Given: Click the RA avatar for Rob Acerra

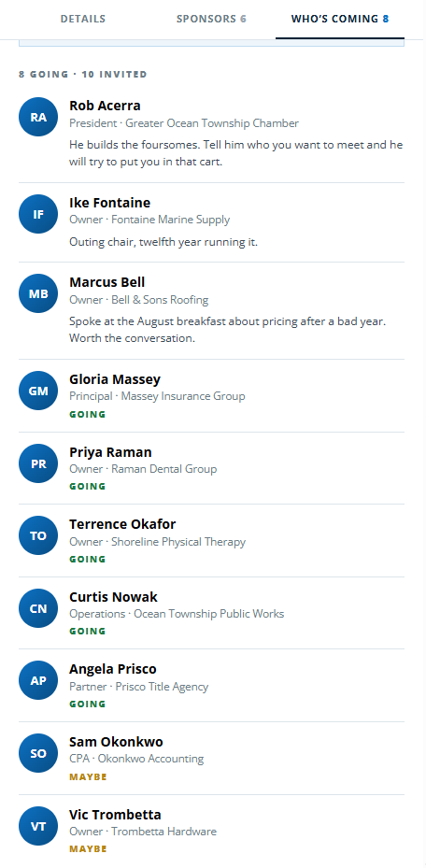Looking at the screenshot, I should [38, 117].
